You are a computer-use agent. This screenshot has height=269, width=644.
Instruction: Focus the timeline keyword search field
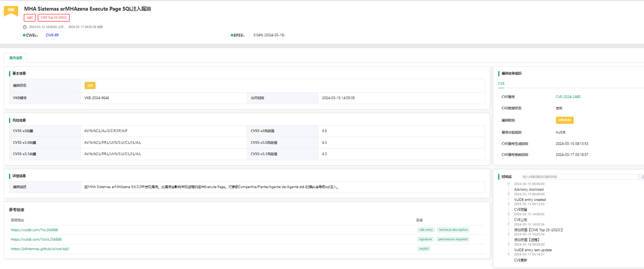(x=579, y=176)
